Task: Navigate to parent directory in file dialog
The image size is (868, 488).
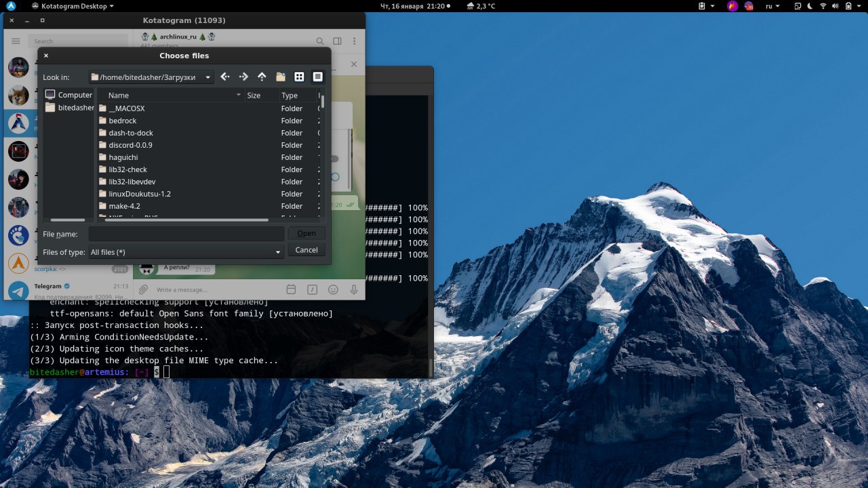Action: click(262, 77)
